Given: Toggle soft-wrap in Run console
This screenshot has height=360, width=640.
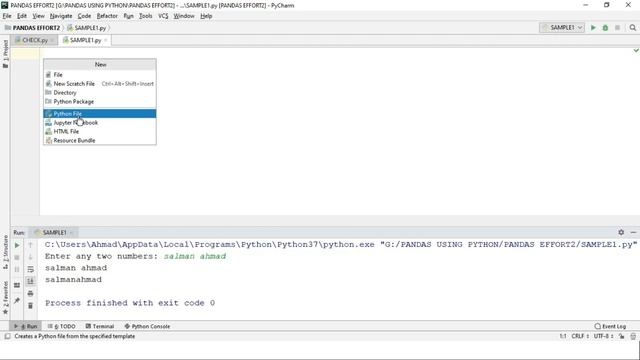Looking at the screenshot, I should click(x=30, y=269).
